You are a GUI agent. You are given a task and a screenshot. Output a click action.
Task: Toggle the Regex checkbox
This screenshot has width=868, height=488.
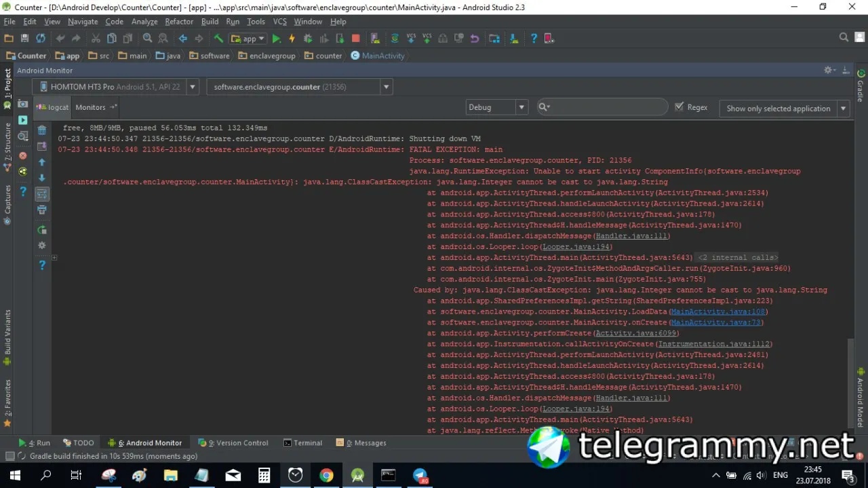679,107
